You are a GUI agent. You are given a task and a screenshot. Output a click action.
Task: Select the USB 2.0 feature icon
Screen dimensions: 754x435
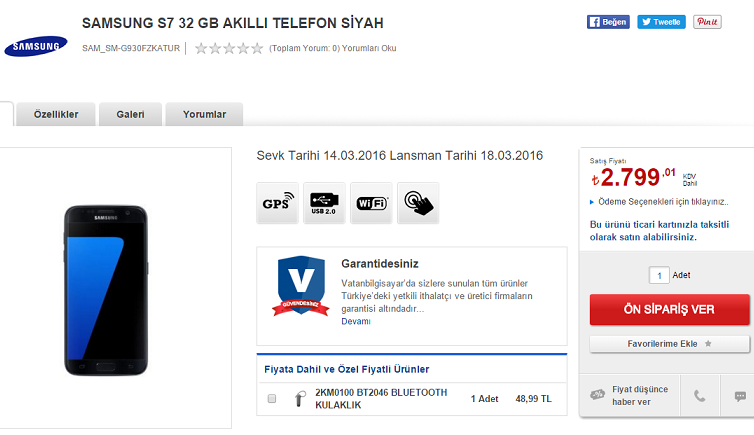tap(324, 203)
